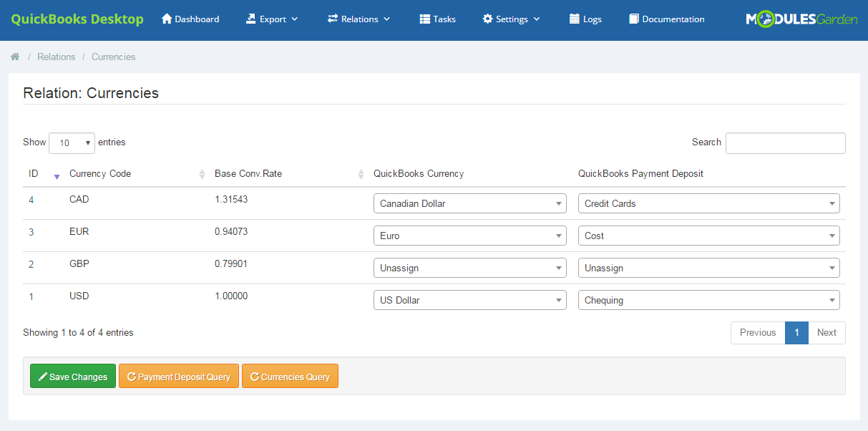Open CAD QuickBooks Currency dropdown
Image resolution: width=868 pixels, height=431 pixels.
(x=470, y=203)
